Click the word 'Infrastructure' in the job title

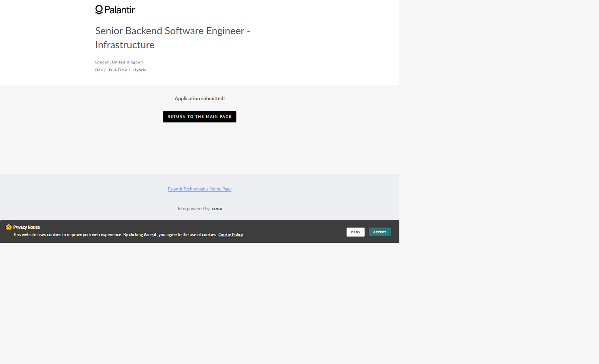125,45
